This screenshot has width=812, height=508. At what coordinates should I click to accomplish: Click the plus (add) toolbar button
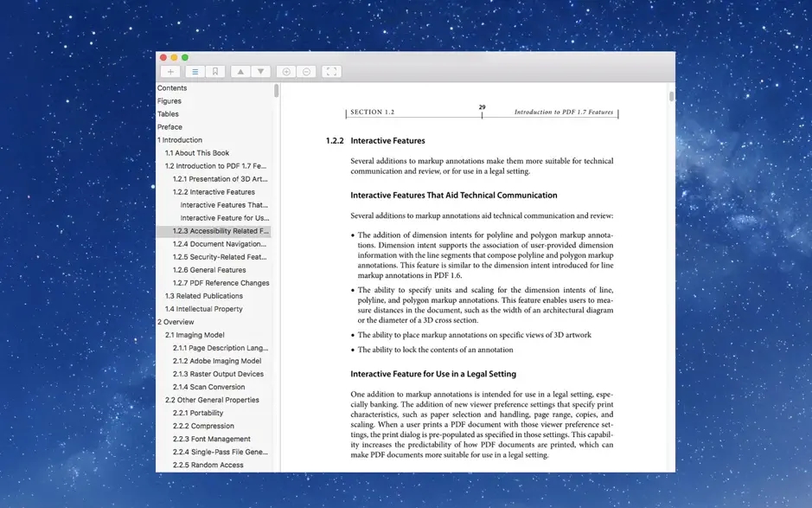pos(170,72)
